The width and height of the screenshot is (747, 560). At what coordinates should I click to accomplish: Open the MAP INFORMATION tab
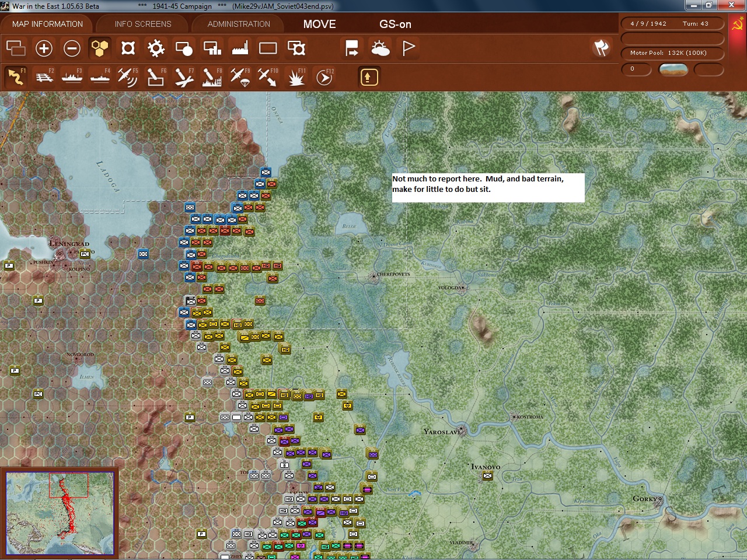click(x=47, y=24)
